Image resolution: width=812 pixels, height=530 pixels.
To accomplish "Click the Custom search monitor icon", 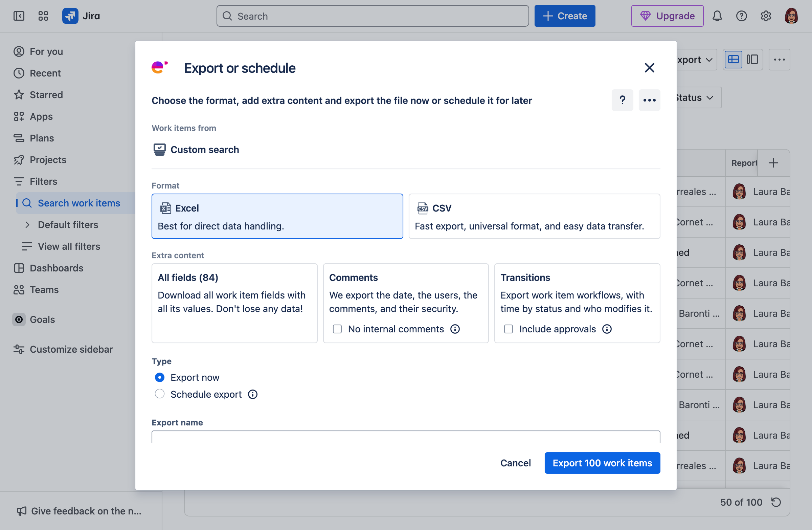I will (159, 150).
